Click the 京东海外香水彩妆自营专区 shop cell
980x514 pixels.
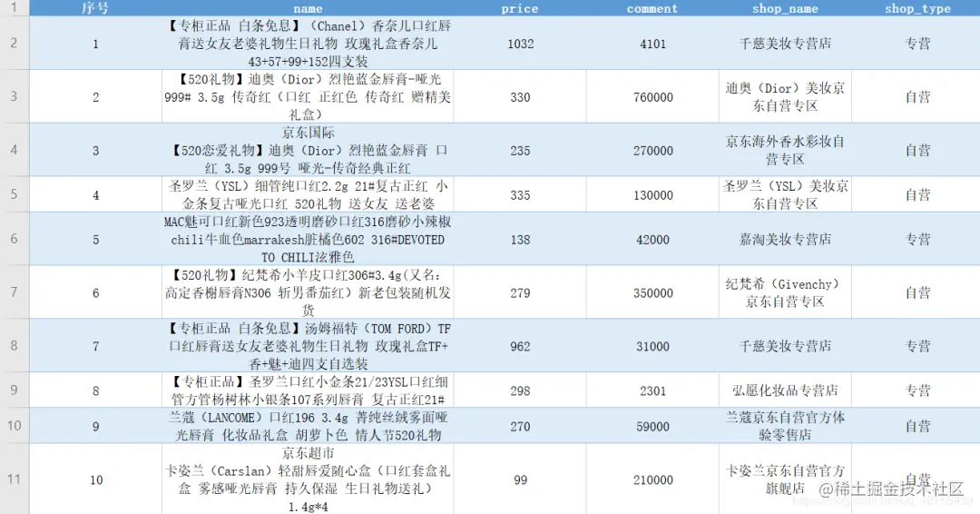[785, 150]
